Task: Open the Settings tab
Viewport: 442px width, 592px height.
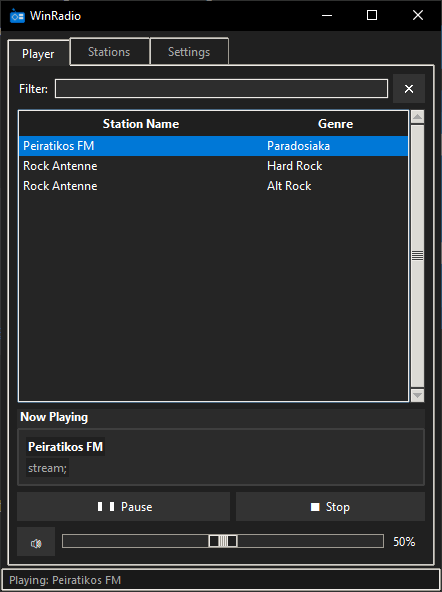Action: click(x=189, y=52)
